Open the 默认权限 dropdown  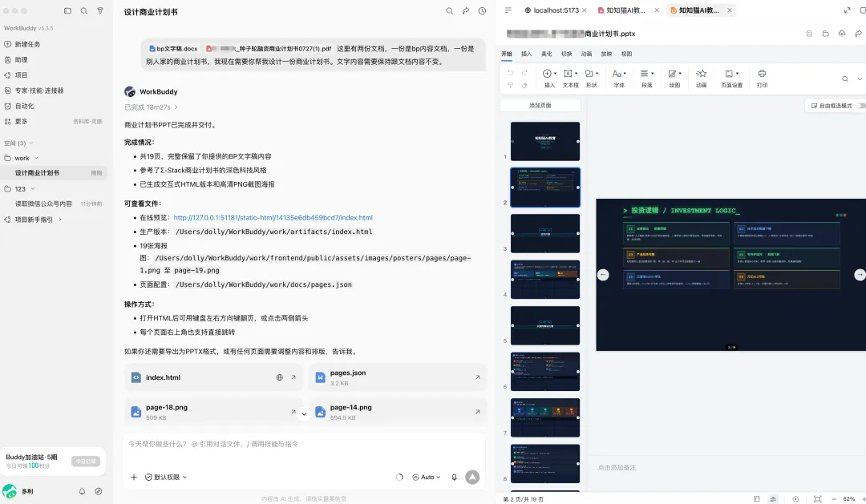(166, 477)
